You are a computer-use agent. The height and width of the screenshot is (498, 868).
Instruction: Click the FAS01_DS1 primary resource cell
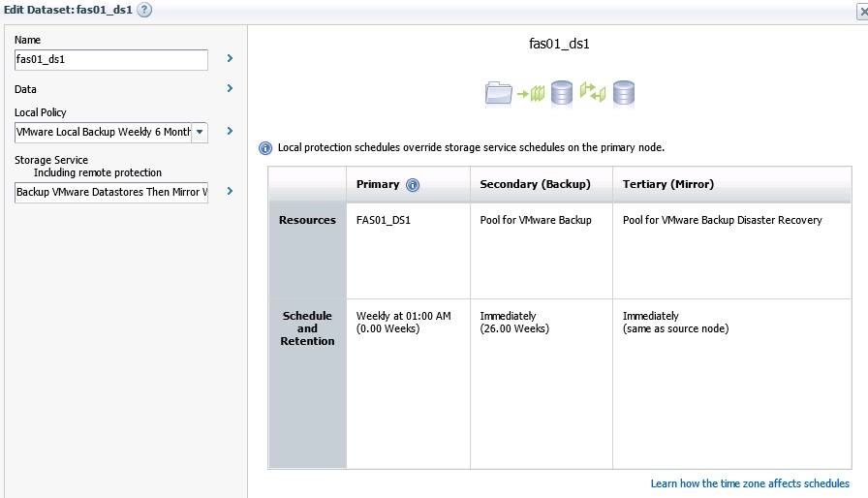click(384, 220)
